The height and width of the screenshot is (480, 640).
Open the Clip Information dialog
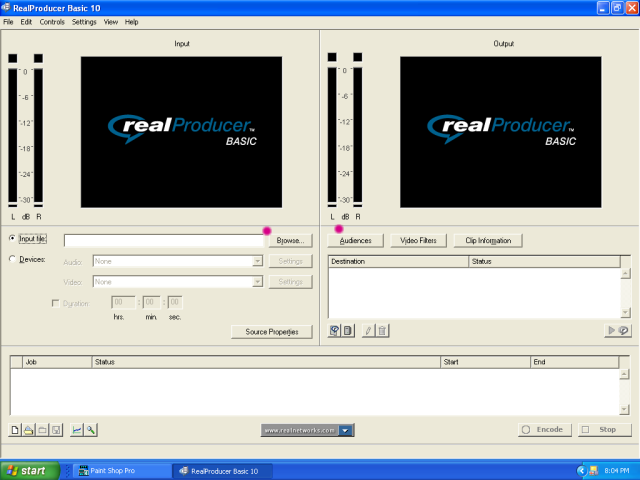[x=488, y=240]
